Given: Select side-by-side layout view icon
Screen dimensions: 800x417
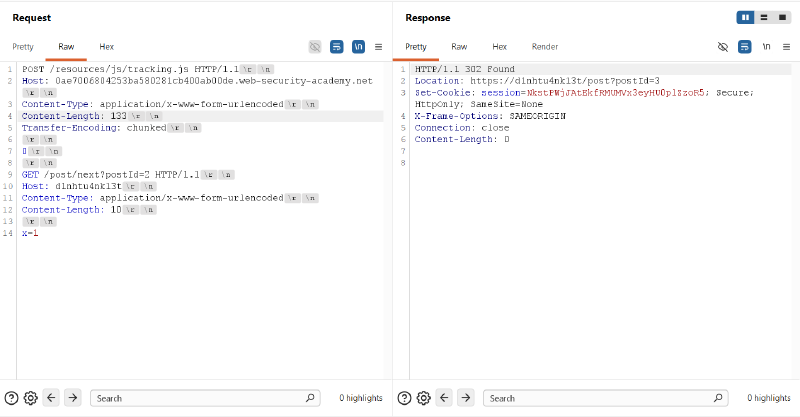Looking at the screenshot, I should click(745, 17).
